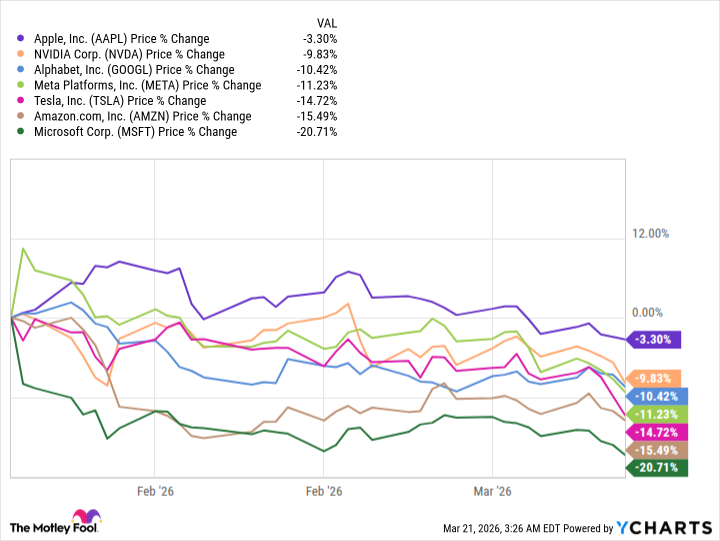Click the -14.72% pink end value tag
This screenshot has height=541, width=720.
(656, 431)
